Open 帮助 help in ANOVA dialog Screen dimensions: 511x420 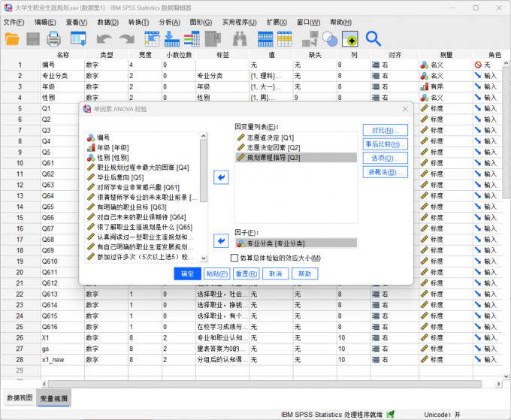coord(304,273)
